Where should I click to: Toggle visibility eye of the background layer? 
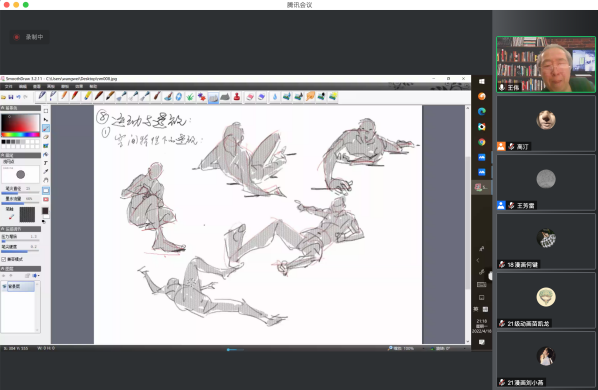click(4, 286)
